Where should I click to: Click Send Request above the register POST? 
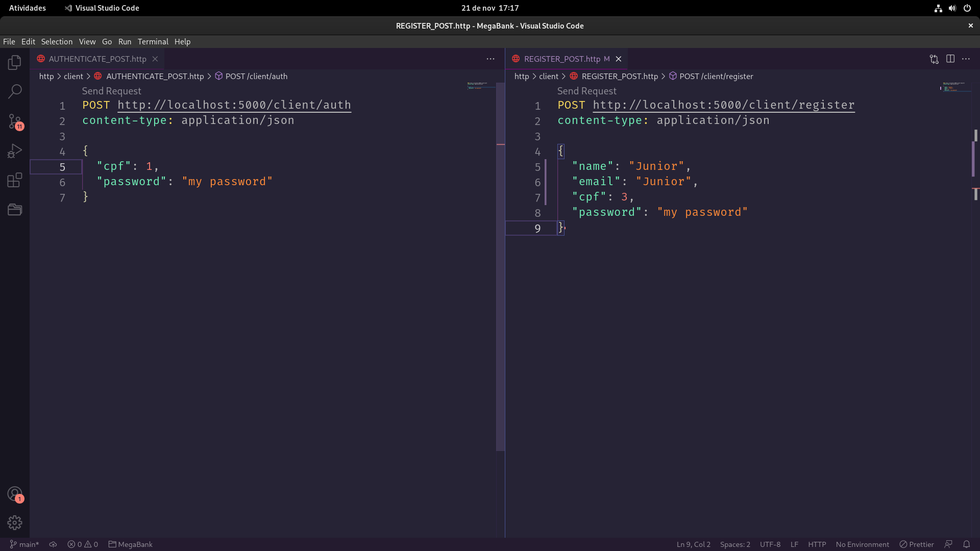(x=586, y=91)
